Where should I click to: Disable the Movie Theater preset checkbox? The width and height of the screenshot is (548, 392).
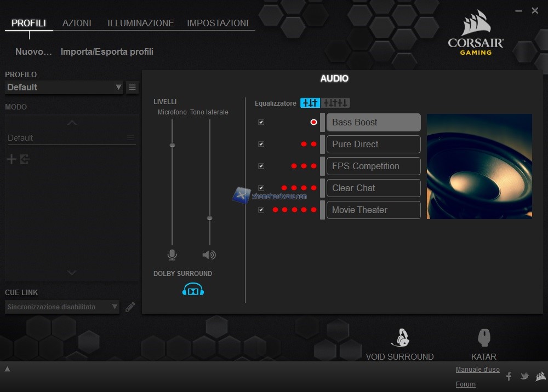(x=261, y=210)
